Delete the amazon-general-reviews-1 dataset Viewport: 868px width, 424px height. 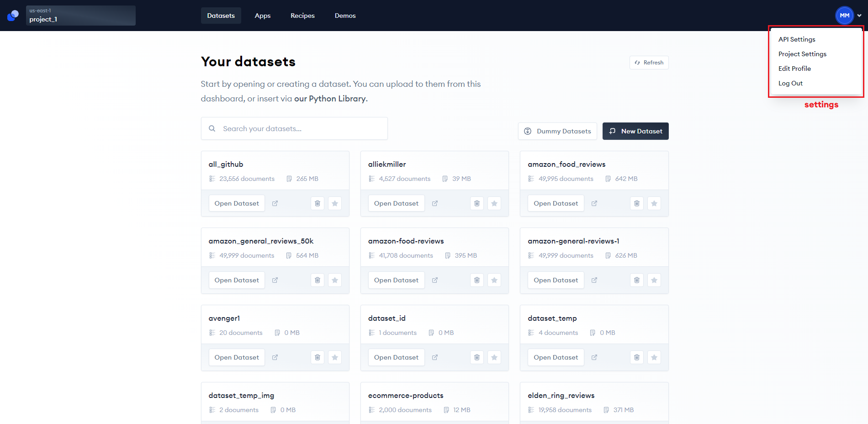click(x=637, y=280)
